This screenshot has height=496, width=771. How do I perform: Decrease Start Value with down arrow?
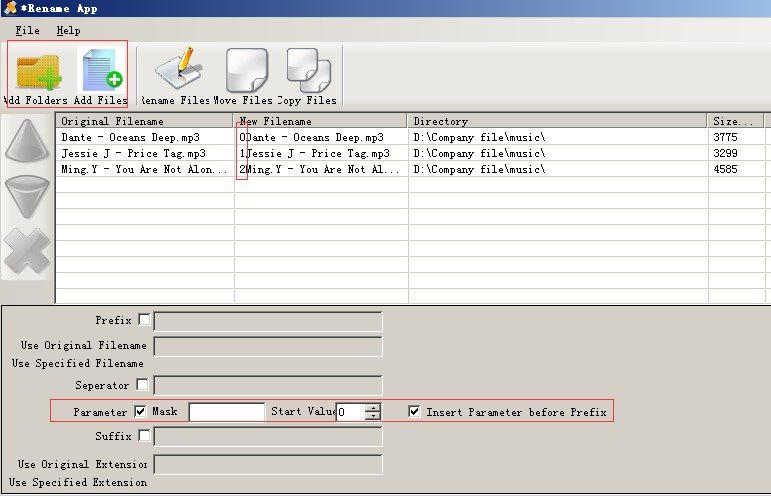[x=373, y=416]
